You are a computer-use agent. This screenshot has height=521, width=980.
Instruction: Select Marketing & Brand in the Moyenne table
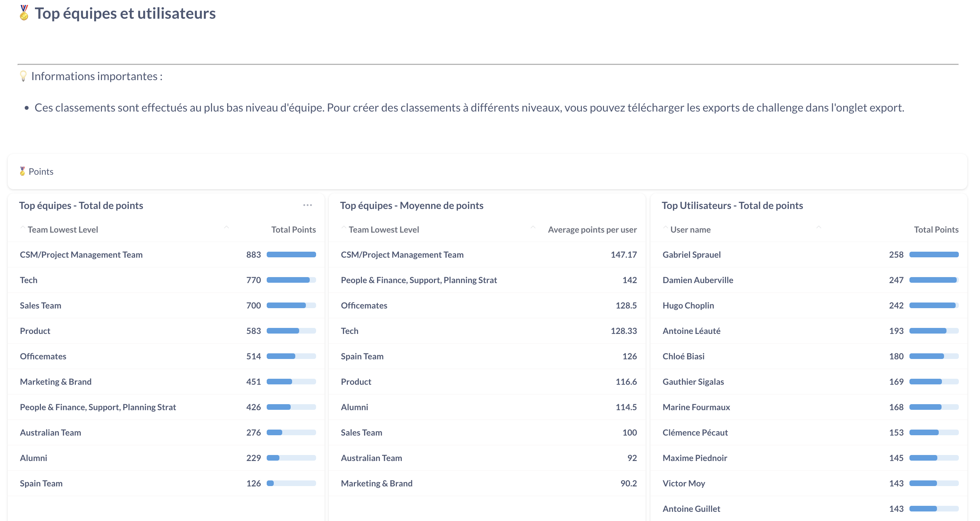(x=376, y=483)
